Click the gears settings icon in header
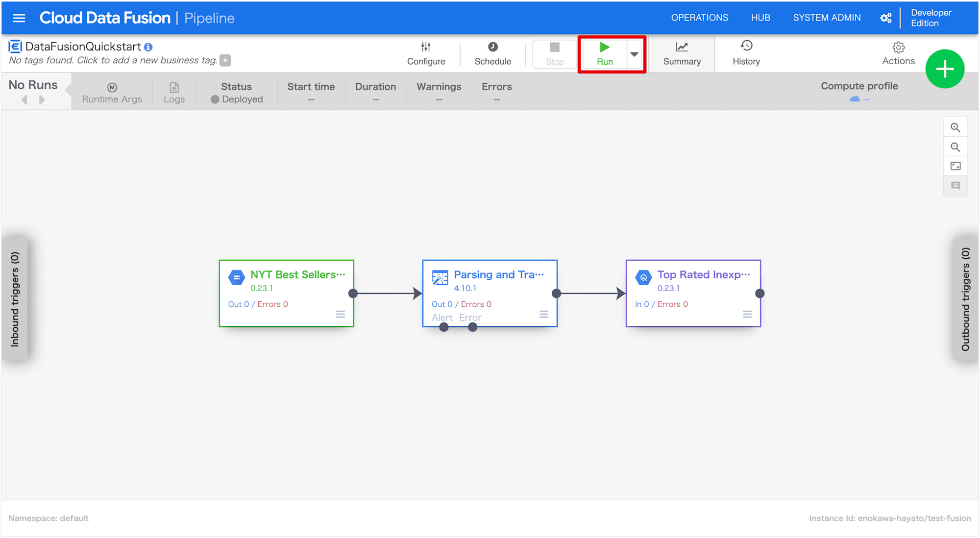The height and width of the screenshot is (538, 980). [886, 18]
